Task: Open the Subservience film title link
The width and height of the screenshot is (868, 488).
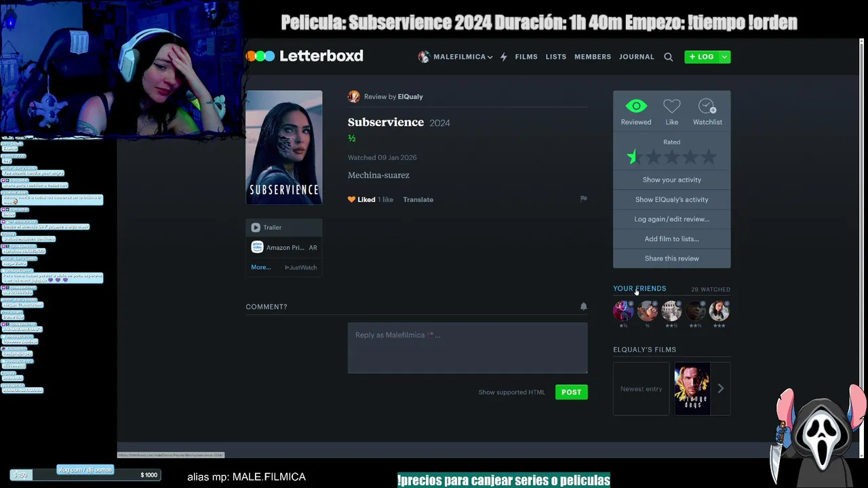Action: pos(386,122)
